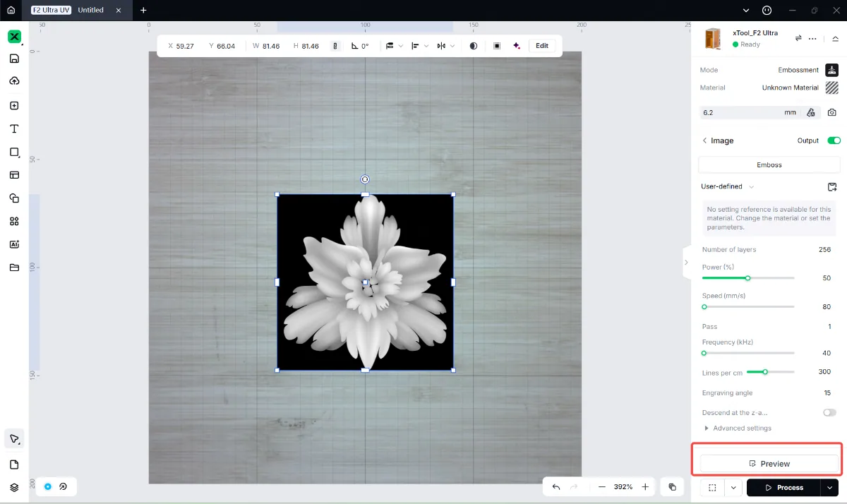Select the Emboss tab
Viewport: 847px width, 504px height.
[769, 164]
